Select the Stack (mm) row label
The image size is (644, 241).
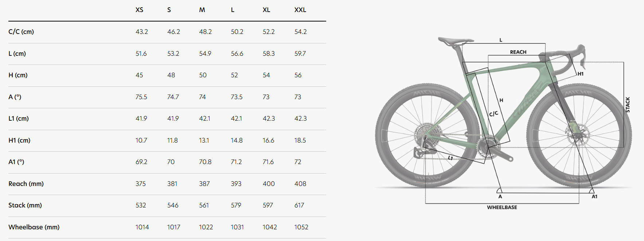click(x=25, y=205)
